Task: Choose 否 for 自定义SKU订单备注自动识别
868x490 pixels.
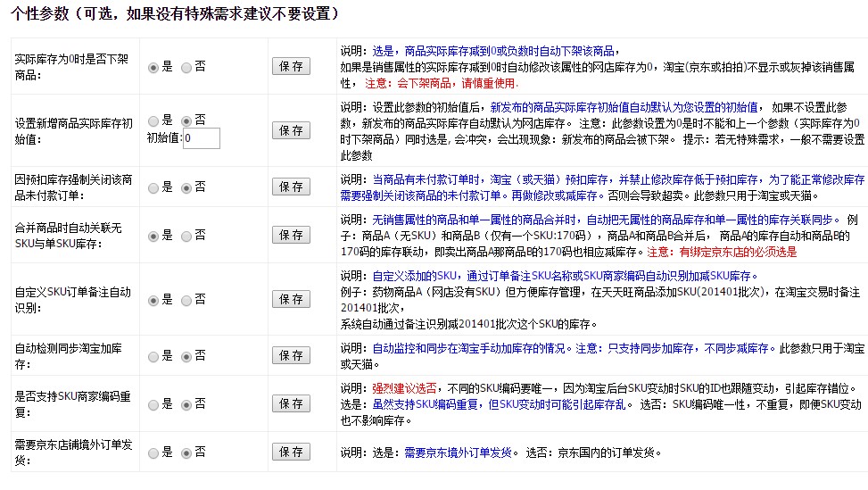Action: 186,301
